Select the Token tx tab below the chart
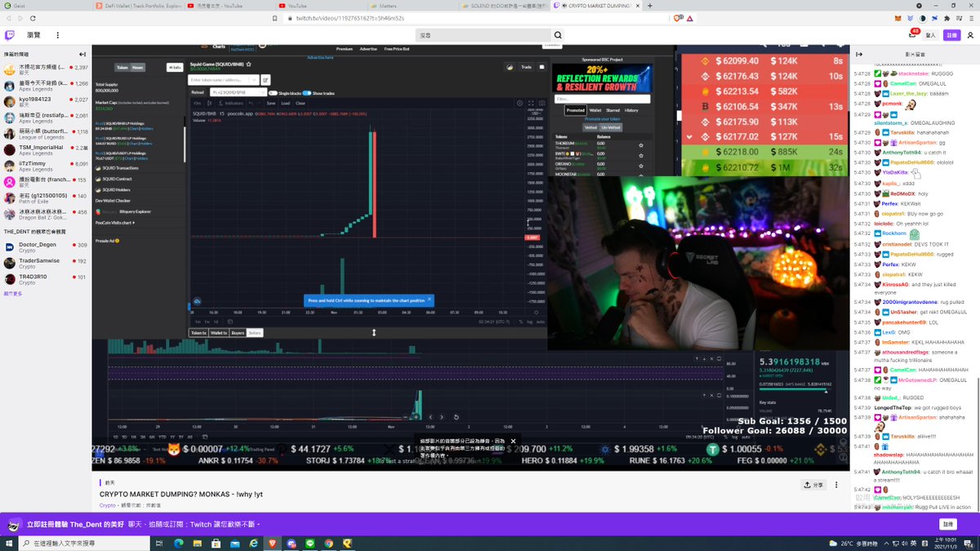This screenshot has width=980, height=551. coord(198,333)
